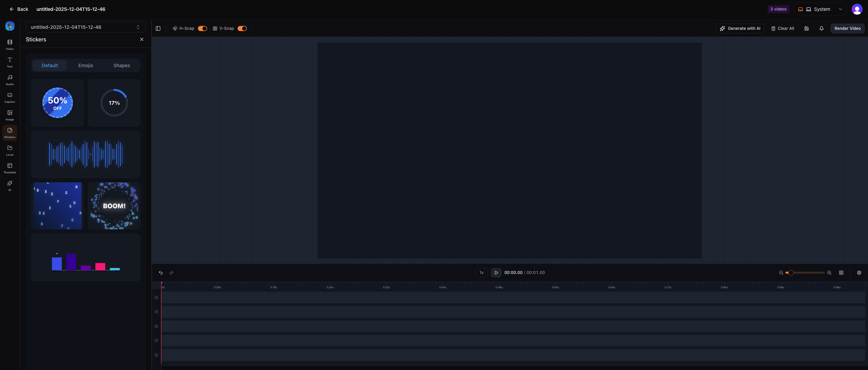Open the Local files folder icon
This screenshot has height=370, width=868.
coord(9,150)
